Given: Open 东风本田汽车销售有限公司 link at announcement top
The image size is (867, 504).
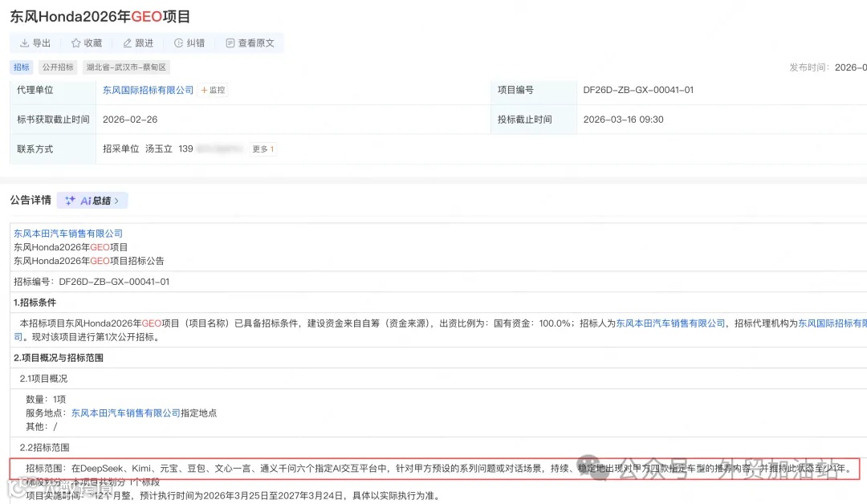Looking at the screenshot, I should coord(68,234).
